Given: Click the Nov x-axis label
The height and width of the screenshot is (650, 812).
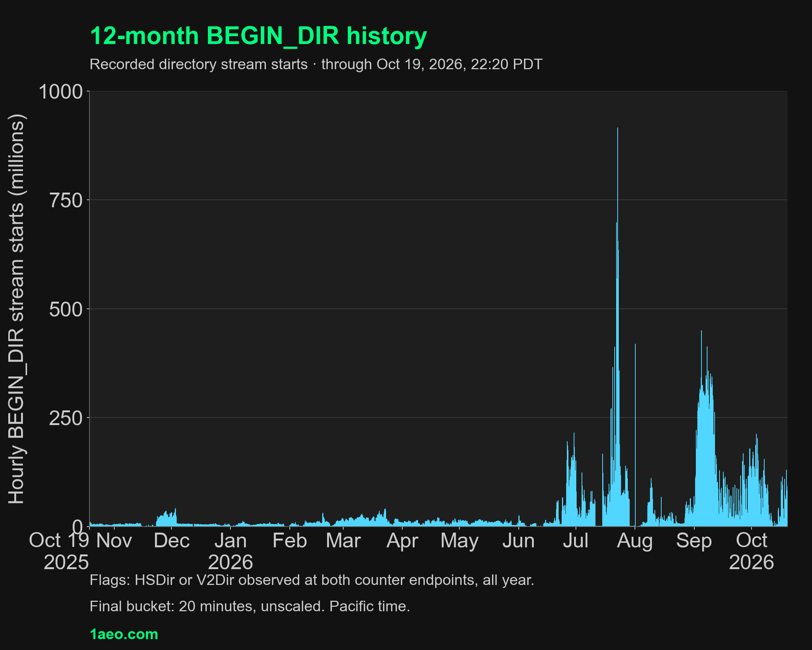Looking at the screenshot, I should coord(114,541).
